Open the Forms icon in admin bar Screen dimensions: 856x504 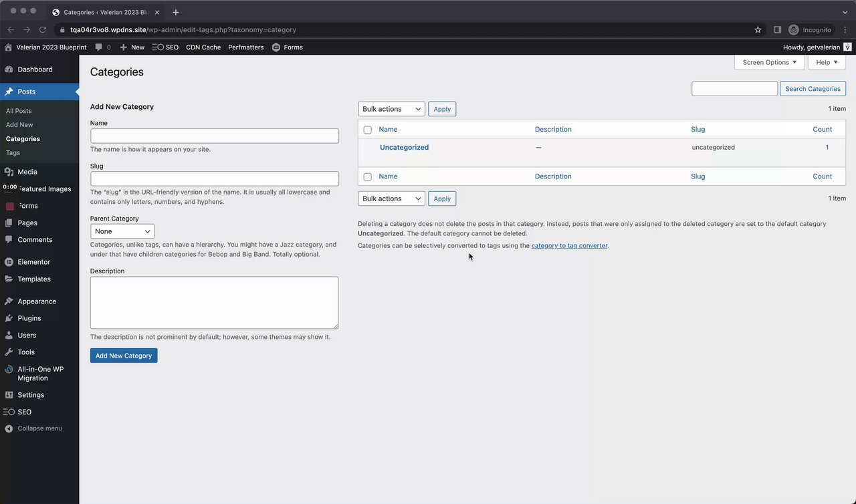(276, 47)
